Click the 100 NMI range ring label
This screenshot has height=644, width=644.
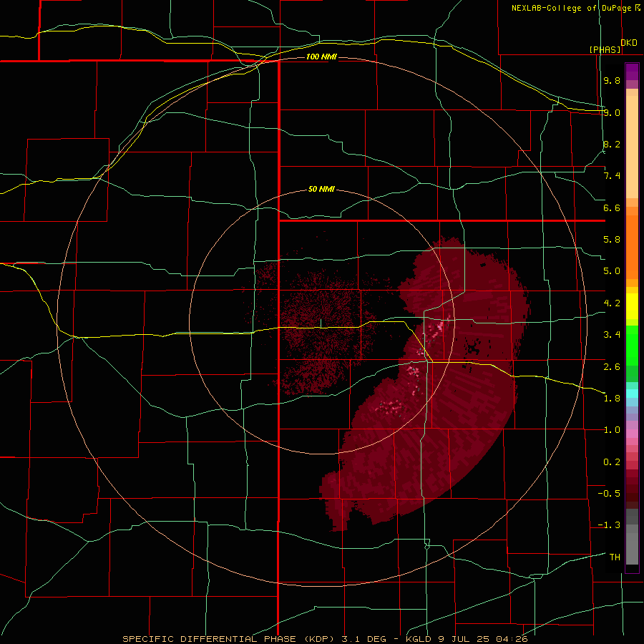coord(321,57)
